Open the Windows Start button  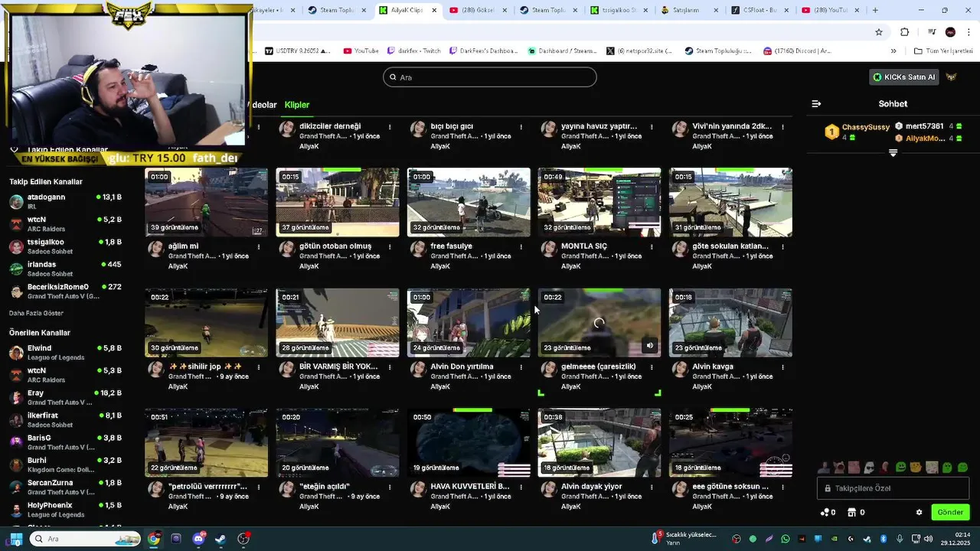coord(15,539)
